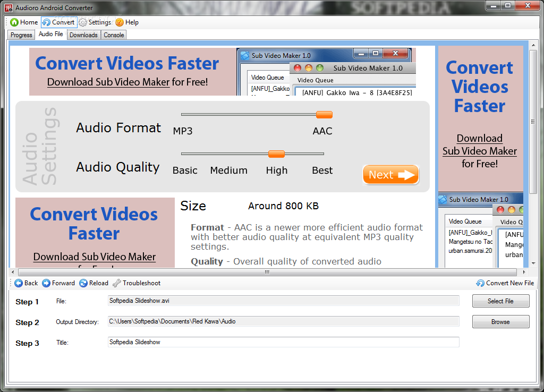Click the Audio Format slider handle
The image size is (544, 392).
coord(325,115)
